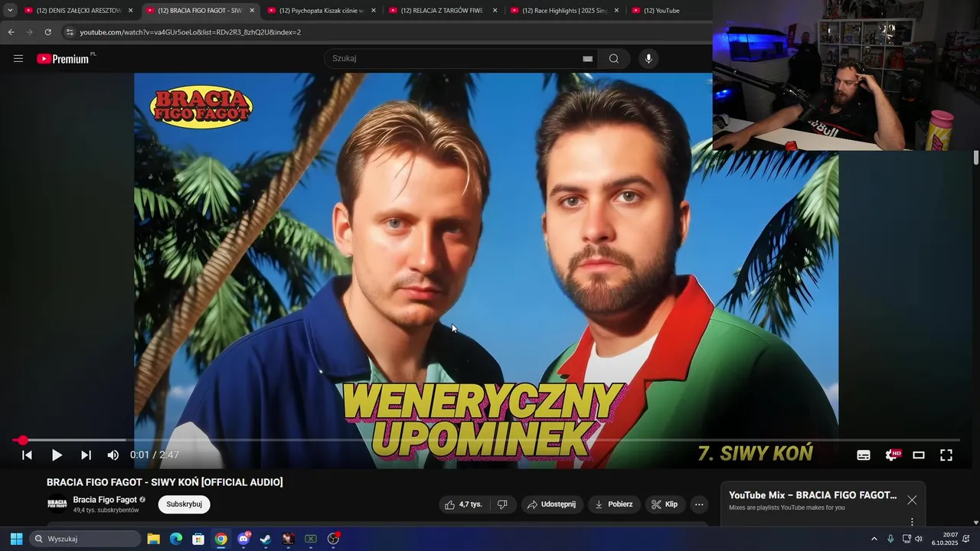Close the RELACJA Z TARGÓW tab

click(x=495, y=11)
